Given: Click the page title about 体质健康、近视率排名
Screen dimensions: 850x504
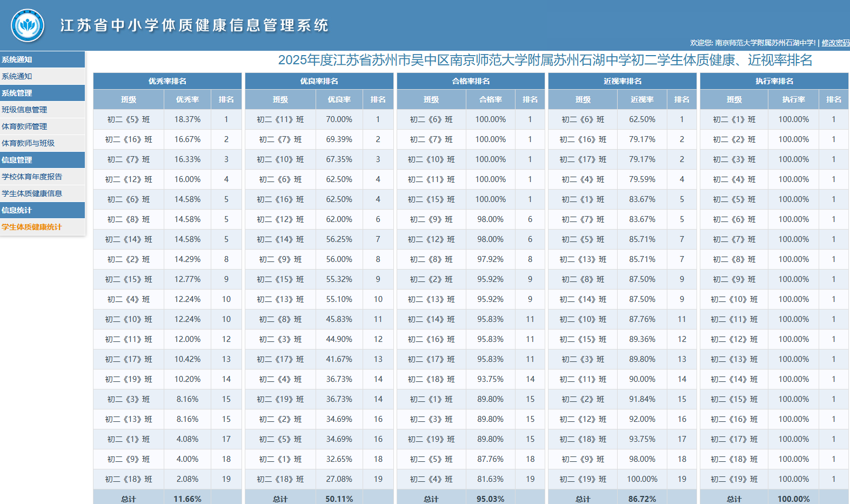Looking at the screenshot, I should point(545,60).
